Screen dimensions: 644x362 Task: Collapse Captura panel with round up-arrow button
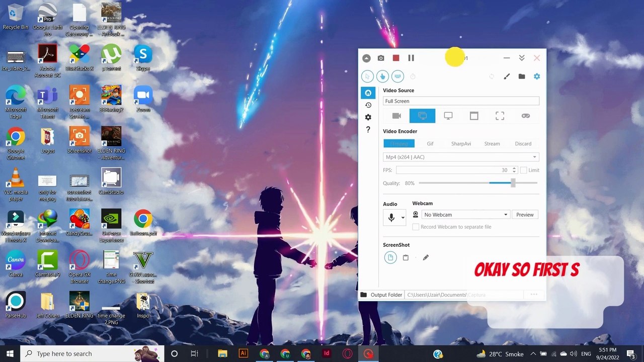(366, 58)
